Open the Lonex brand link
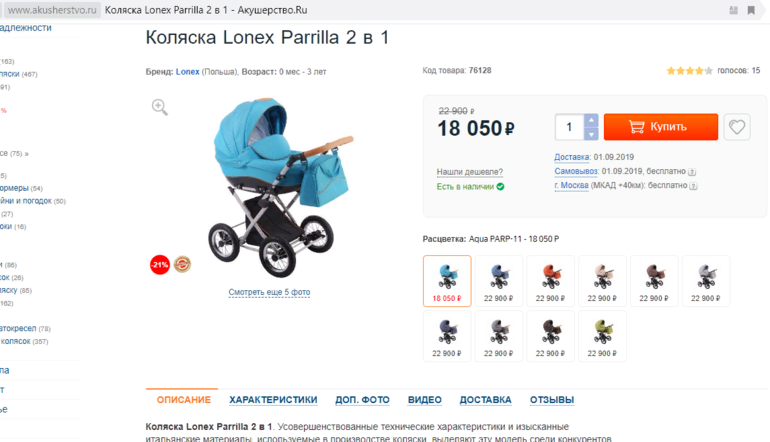The width and height of the screenshot is (770, 442). point(188,72)
